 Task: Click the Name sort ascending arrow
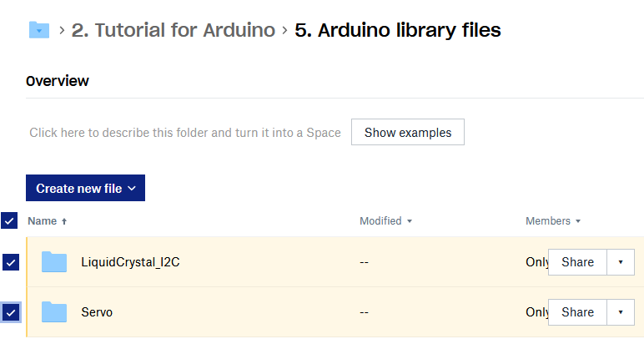point(64,221)
